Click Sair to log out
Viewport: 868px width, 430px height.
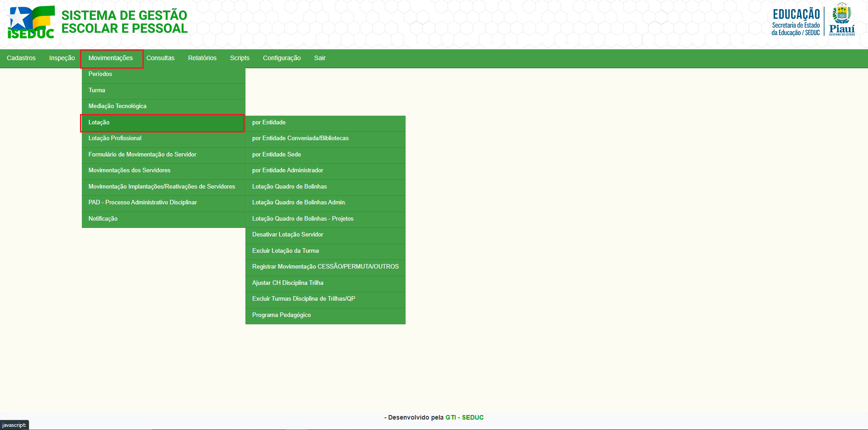[x=320, y=58]
